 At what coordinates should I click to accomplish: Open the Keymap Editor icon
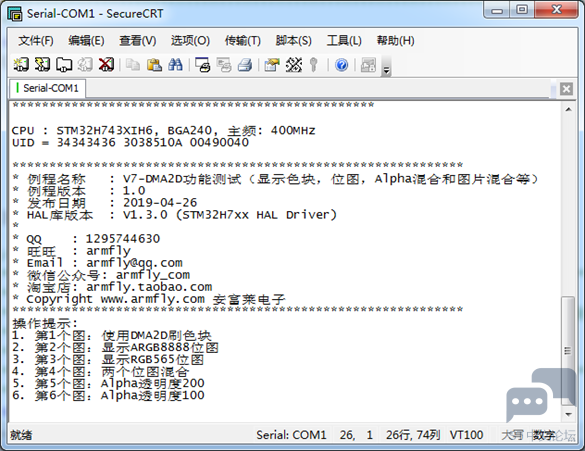(294, 65)
